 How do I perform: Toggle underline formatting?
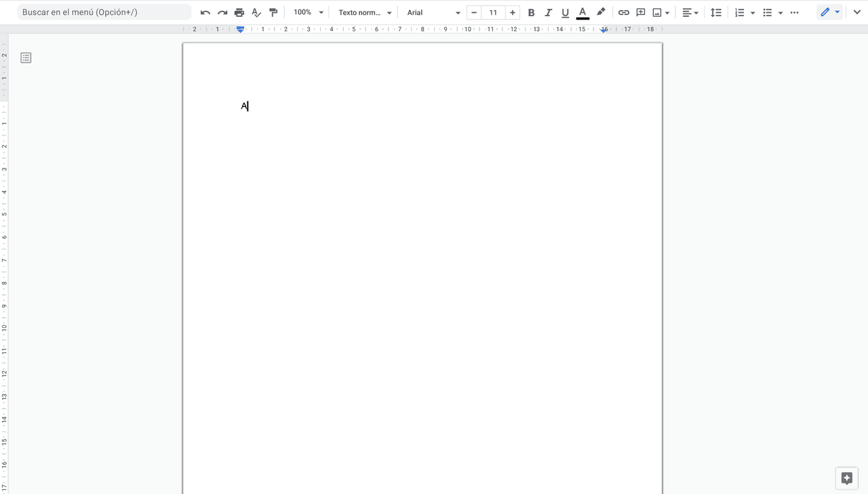click(x=565, y=13)
